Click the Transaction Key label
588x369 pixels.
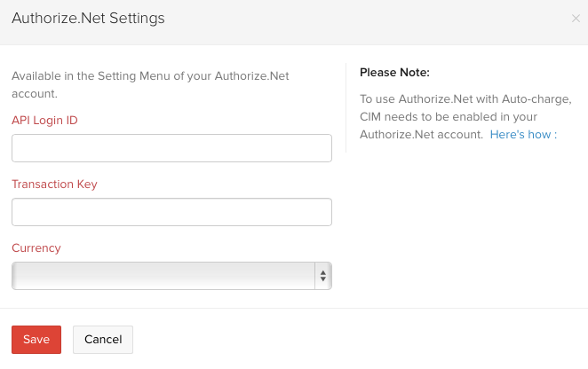54,184
